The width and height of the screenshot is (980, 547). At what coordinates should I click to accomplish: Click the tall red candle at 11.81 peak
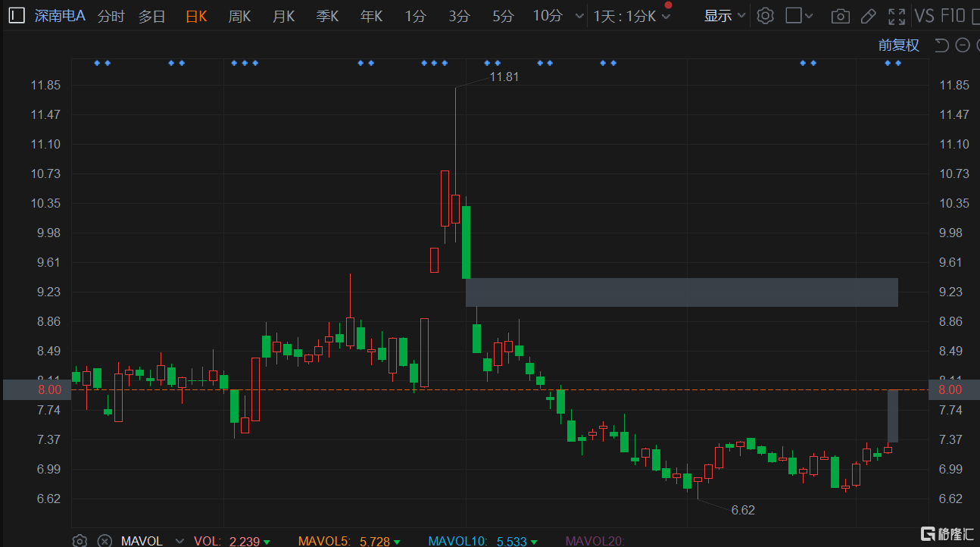(455, 208)
